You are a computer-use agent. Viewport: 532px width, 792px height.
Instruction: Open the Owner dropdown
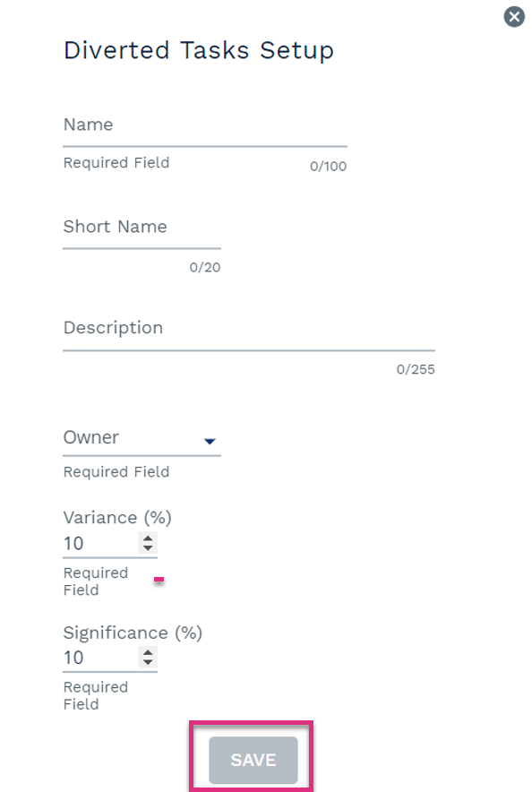[142, 438]
